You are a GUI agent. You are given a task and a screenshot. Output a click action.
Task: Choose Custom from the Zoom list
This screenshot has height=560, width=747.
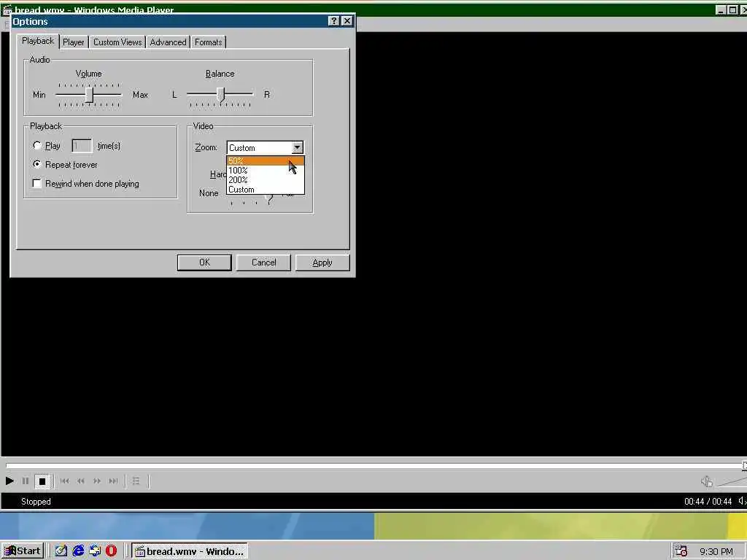click(266, 190)
